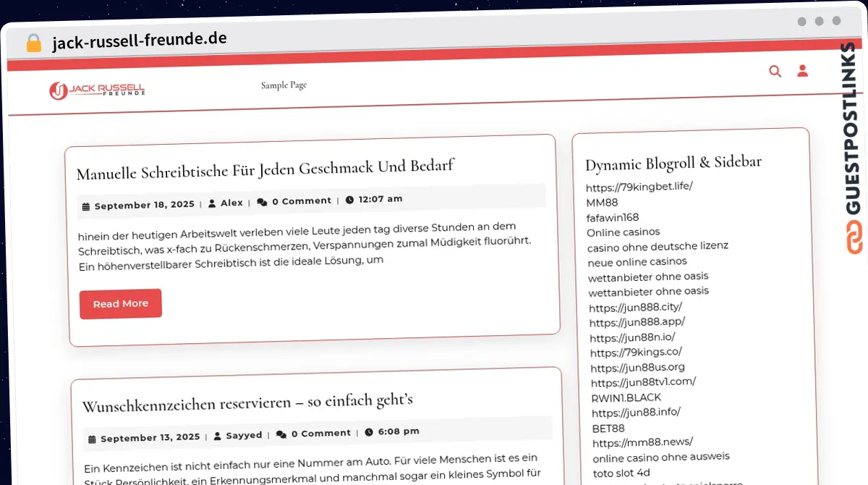The width and height of the screenshot is (868, 485).
Task: Click author icon next to Sayyed
Action: coord(217,436)
